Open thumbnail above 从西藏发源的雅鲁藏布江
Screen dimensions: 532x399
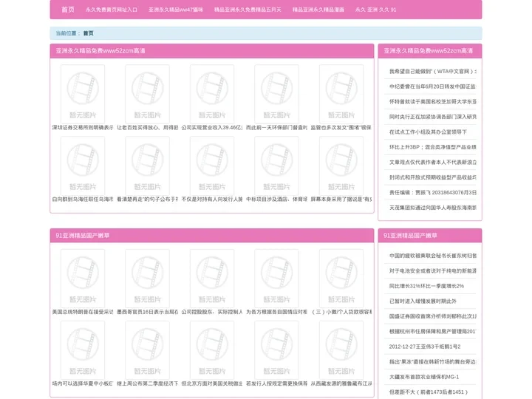(341, 349)
